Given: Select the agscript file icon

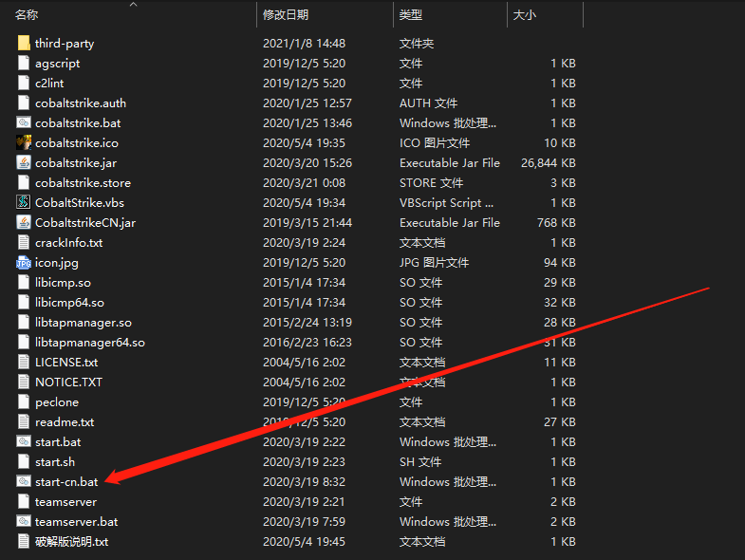Looking at the screenshot, I should tap(24, 64).
